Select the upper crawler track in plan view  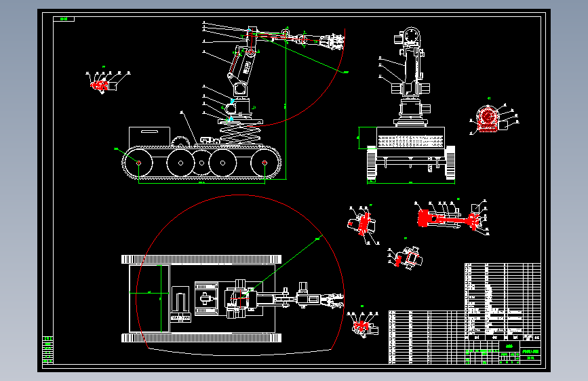tap(201, 259)
